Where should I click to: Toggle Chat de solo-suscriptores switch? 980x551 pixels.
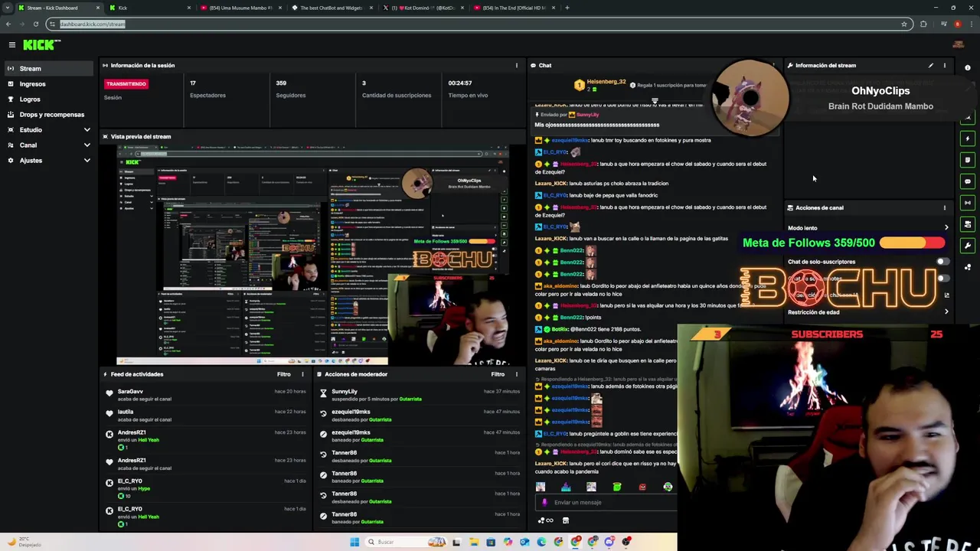click(942, 262)
